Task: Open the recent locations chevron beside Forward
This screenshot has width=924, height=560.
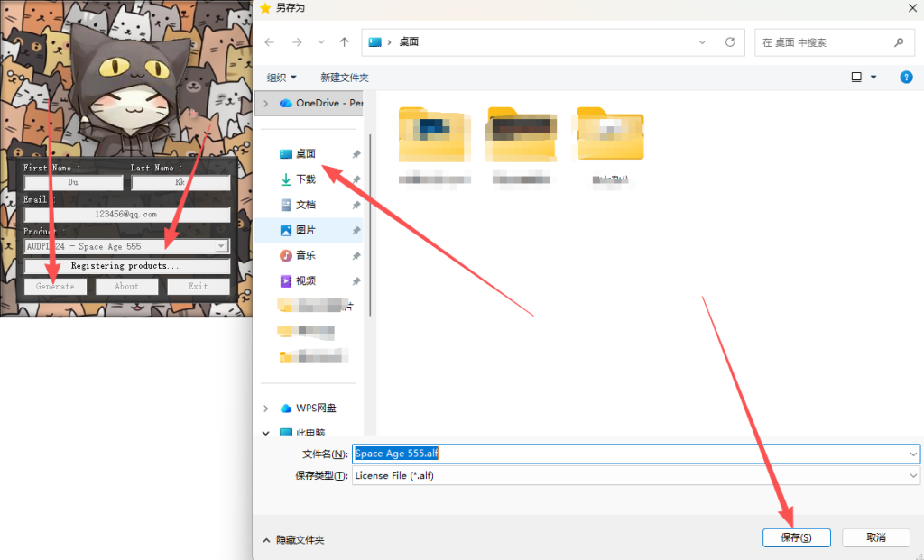Action: tap(321, 41)
